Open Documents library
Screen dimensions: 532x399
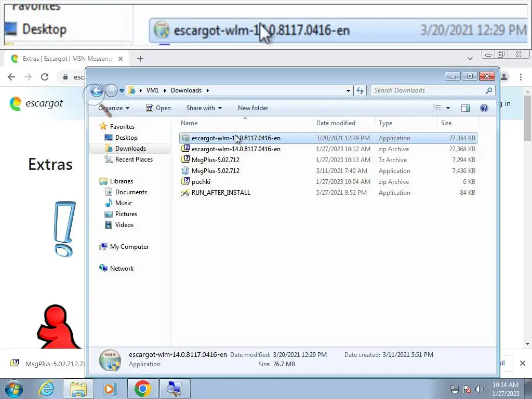click(126, 192)
